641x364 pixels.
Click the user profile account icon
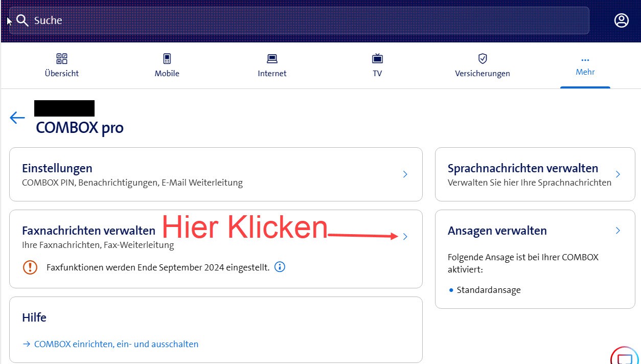point(621,20)
